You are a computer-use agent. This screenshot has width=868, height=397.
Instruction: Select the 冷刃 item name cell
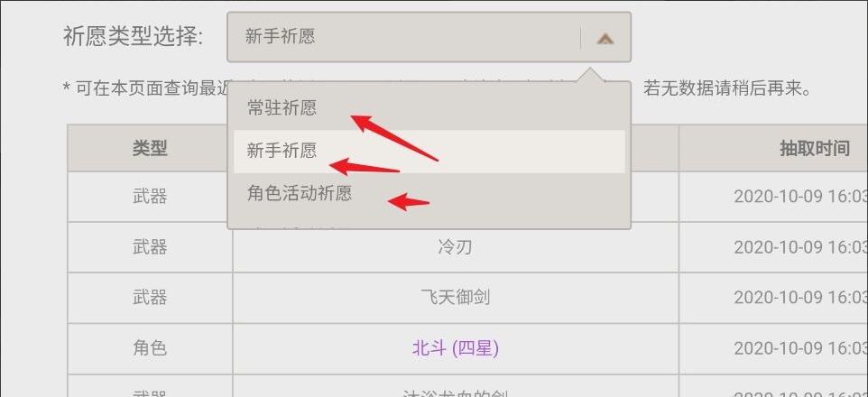(x=455, y=247)
